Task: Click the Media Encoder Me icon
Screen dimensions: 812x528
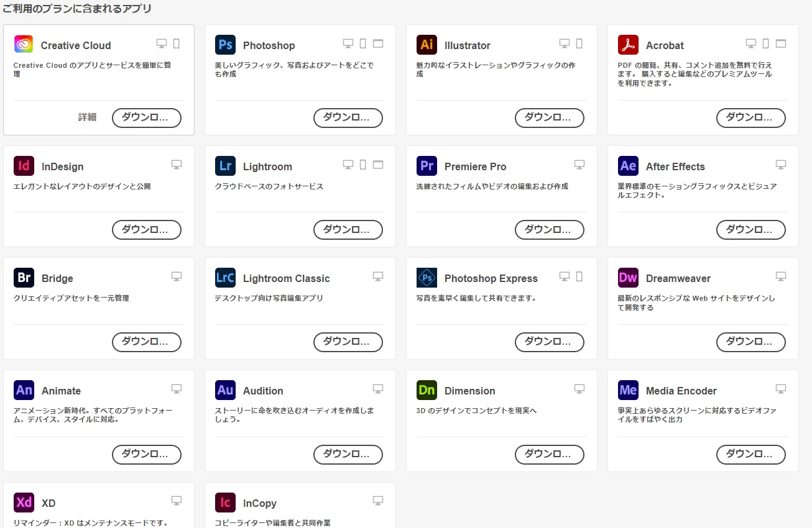Action: 628,390
